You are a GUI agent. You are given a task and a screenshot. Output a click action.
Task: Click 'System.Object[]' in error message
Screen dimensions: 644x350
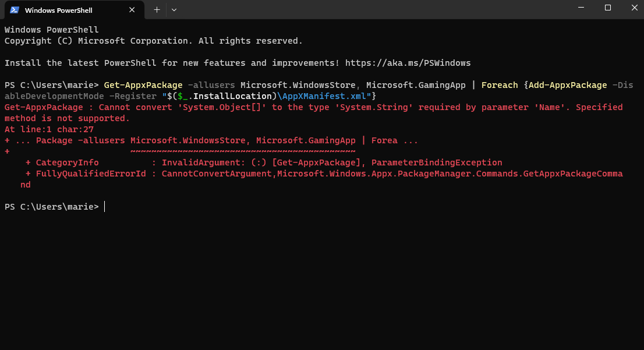[x=222, y=107]
